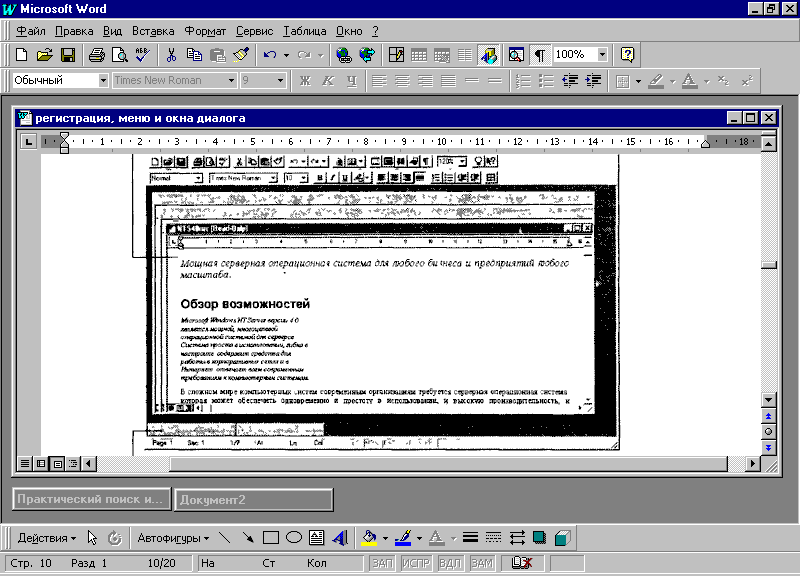Apply superscript formatting
Viewport: 800px width, 576px height.
coord(747,81)
